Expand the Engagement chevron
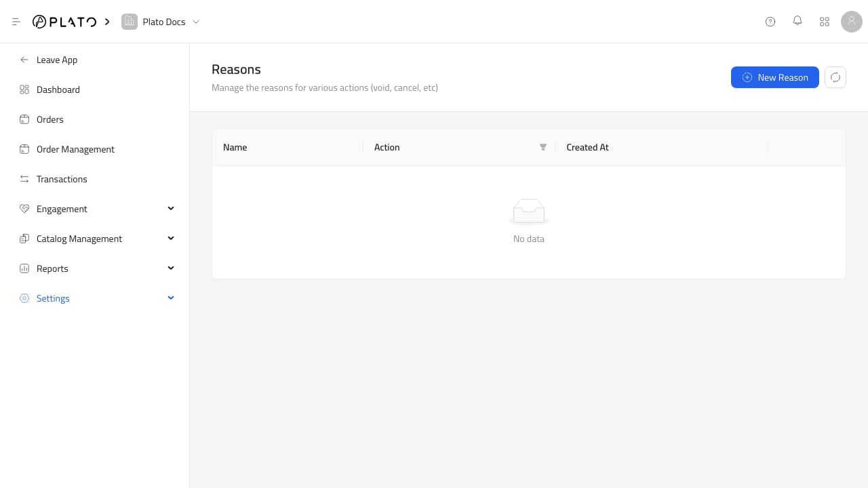 tap(171, 208)
